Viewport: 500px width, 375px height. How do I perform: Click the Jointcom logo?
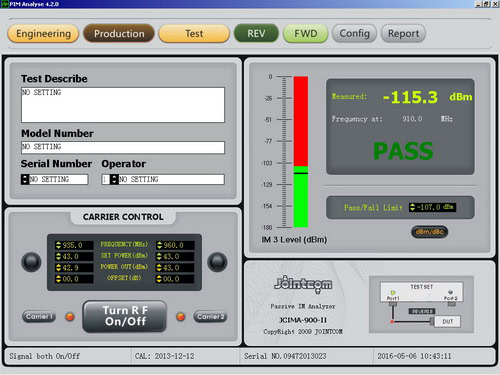pos(303,284)
